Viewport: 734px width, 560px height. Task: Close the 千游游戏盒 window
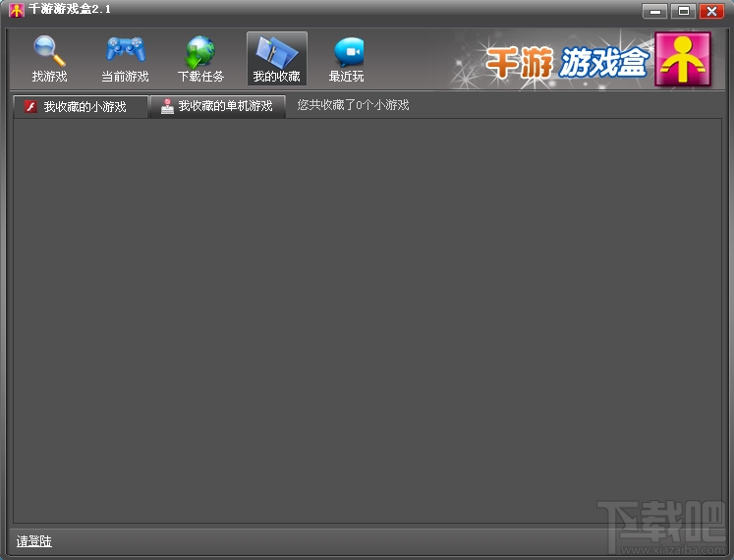tap(711, 11)
